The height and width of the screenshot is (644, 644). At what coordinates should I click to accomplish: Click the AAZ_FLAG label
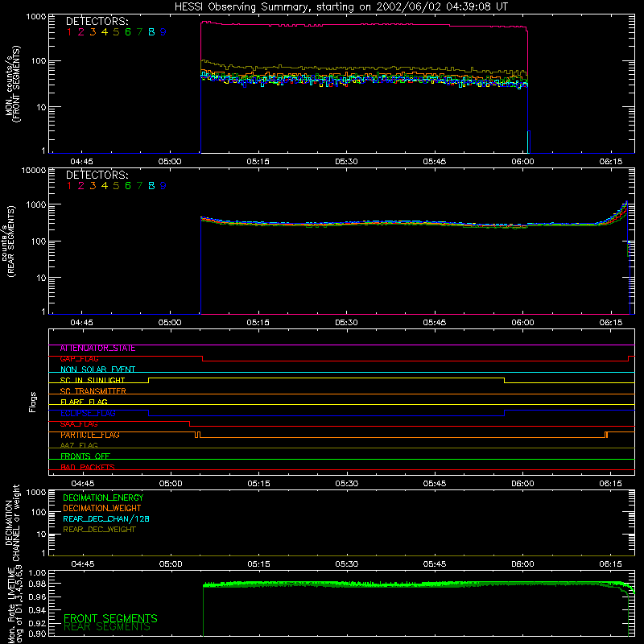79,446
